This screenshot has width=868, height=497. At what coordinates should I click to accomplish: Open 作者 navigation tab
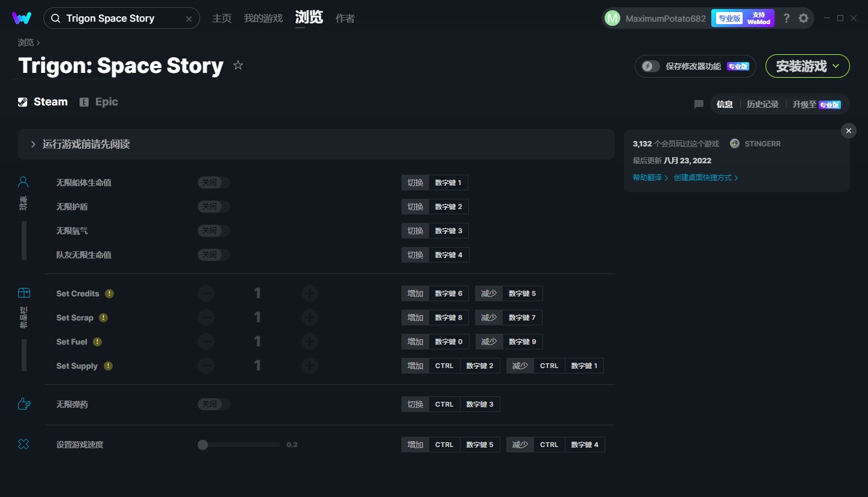[x=345, y=18]
